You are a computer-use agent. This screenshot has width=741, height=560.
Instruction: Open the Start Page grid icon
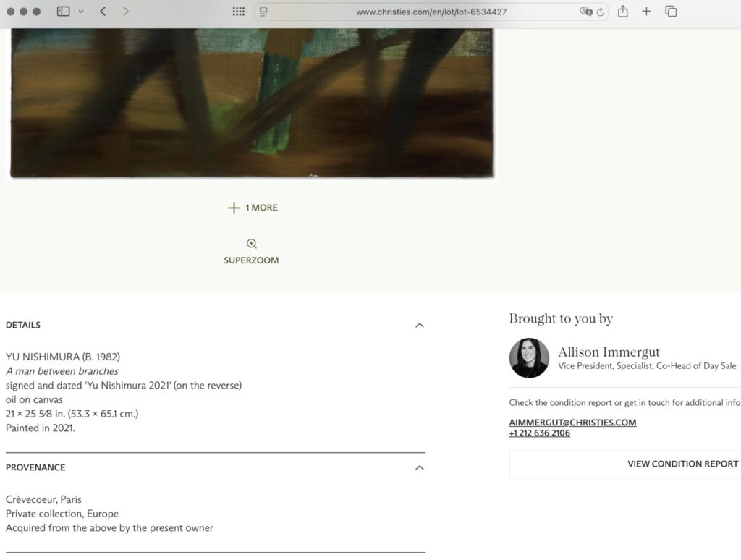click(239, 12)
